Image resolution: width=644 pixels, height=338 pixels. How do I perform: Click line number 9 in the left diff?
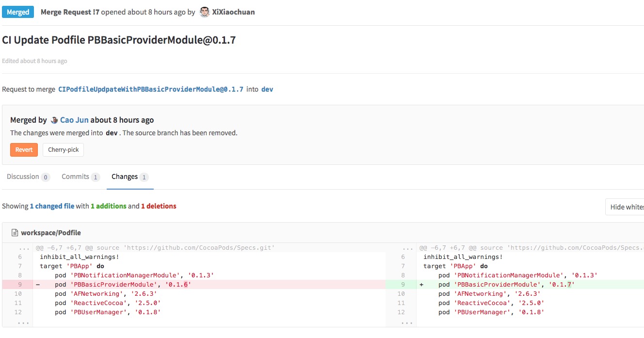[18, 284]
